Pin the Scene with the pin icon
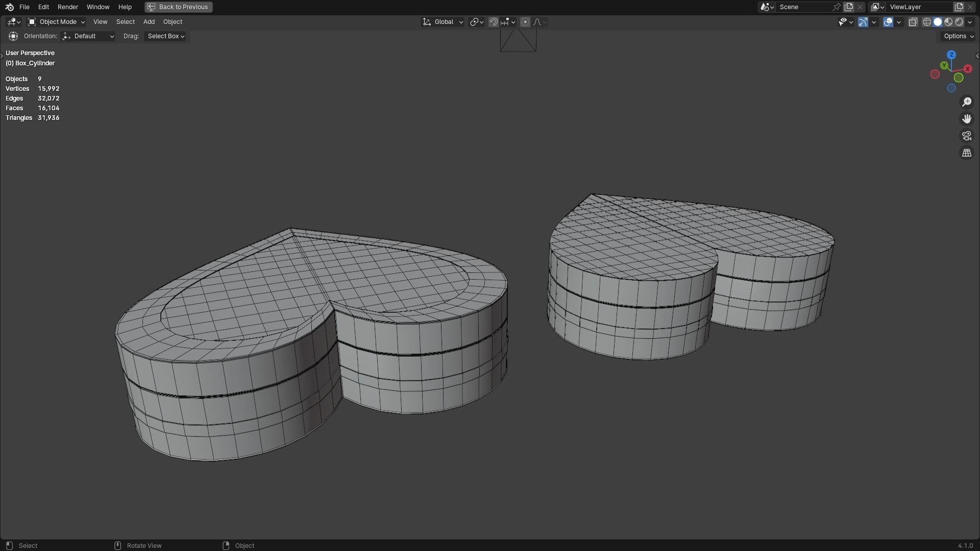Image resolution: width=980 pixels, height=551 pixels. pyautogui.click(x=837, y=7)
